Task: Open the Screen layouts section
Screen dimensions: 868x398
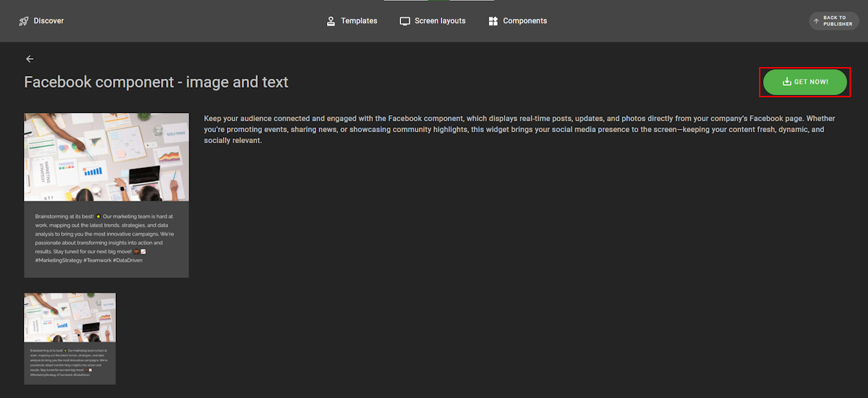Action: pos(439,21)
